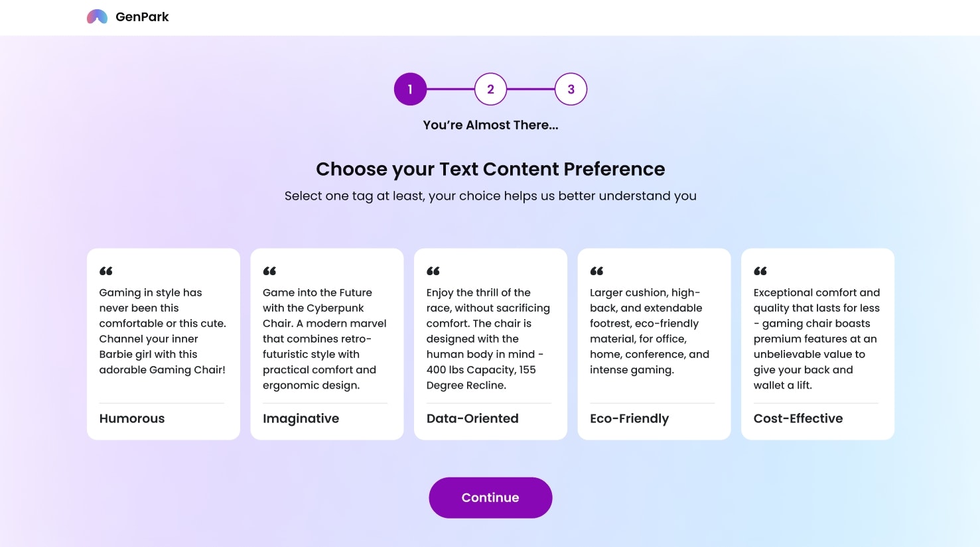The height and width of the screenshot is (547, 980).
Task: Go to step 1 in progress indicator
Action: 410,89
